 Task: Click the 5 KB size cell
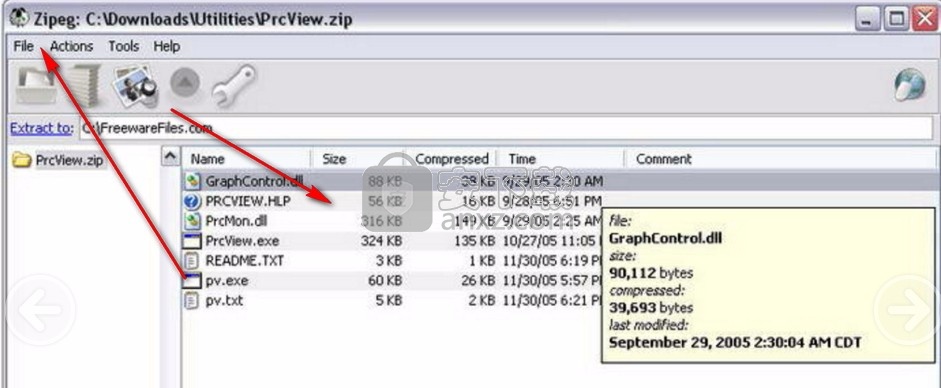tap(388, 300)
